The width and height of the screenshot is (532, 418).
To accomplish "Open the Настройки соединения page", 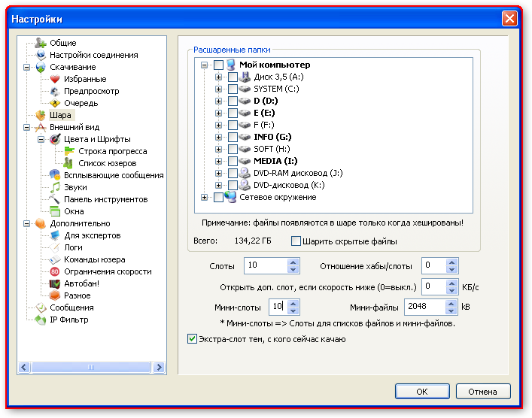I will [94, 55].
